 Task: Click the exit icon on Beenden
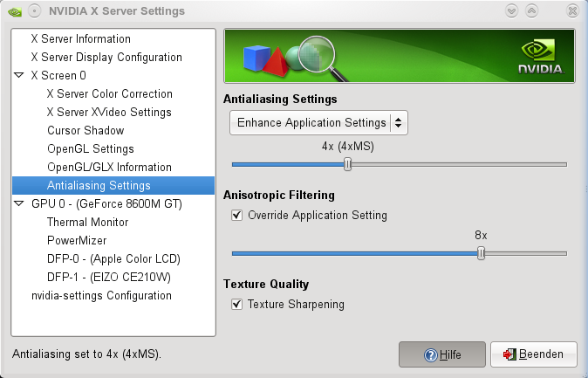point(509,354)
